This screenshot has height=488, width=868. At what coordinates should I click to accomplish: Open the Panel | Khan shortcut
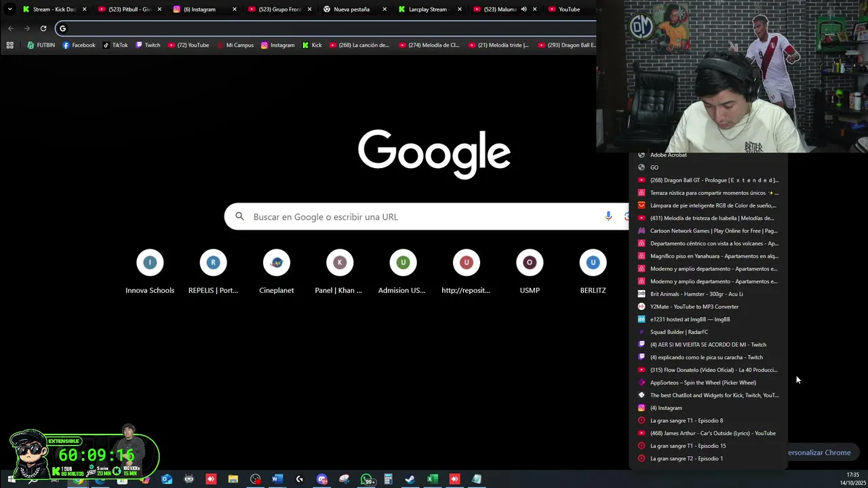[340, 272]
